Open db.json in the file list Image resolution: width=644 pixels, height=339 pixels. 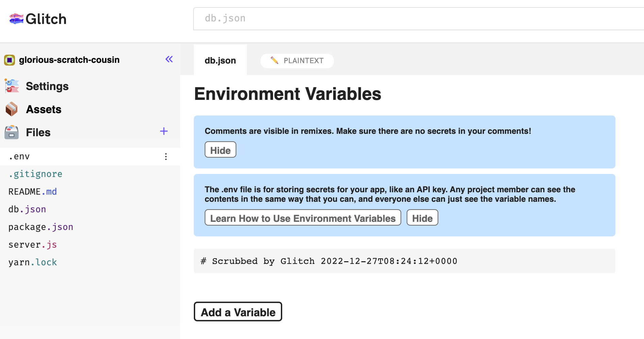(x=27, y=210)
